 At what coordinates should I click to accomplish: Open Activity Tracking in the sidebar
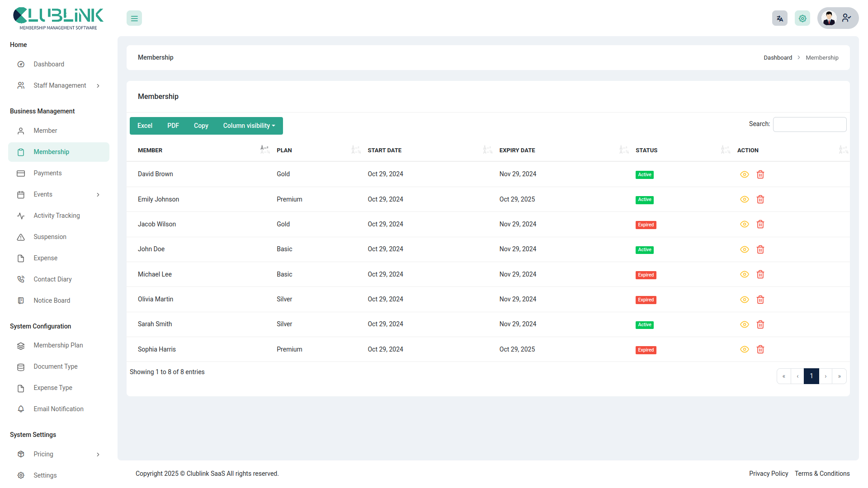click(x=56, y=216)
